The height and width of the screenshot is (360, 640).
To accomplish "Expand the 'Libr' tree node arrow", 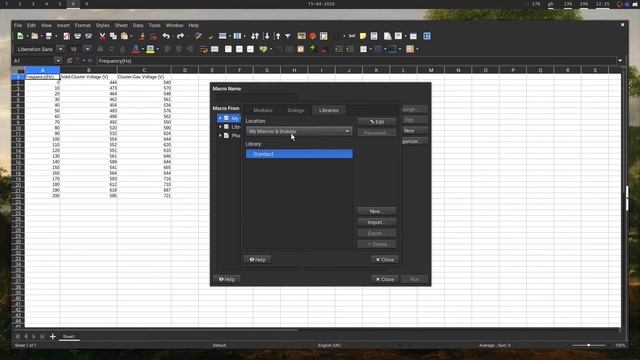I will (220, 127).
